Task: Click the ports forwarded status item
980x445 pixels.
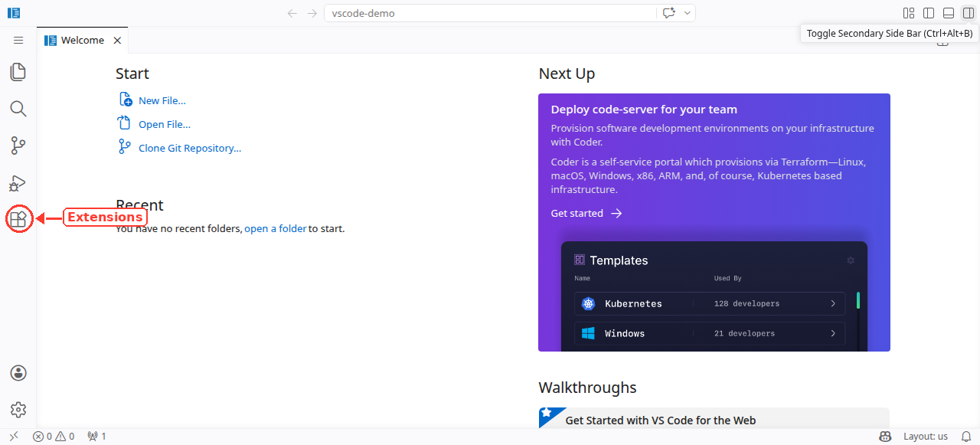Action: pos(97,437)
